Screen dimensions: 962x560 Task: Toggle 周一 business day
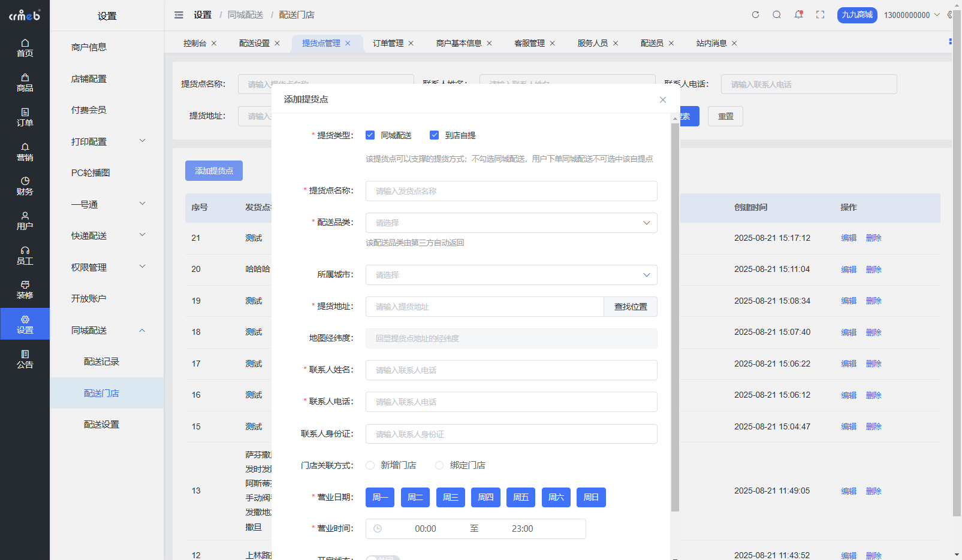[380, 497]
